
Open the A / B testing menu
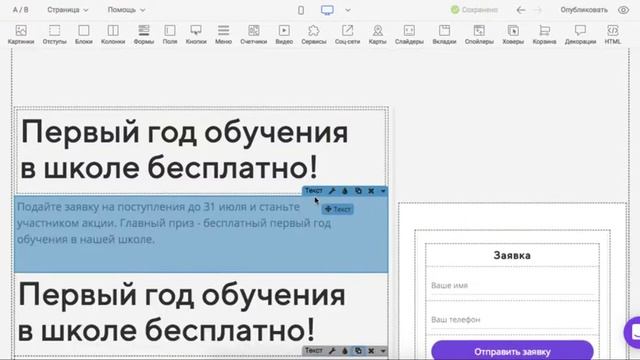[x=20, y=10]
